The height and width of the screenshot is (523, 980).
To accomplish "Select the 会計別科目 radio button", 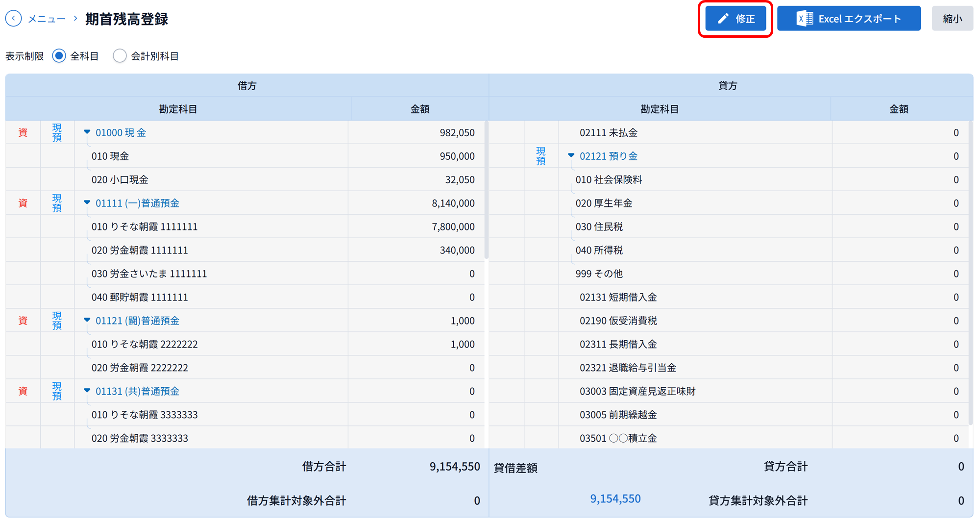I will [x=120, y=56].
